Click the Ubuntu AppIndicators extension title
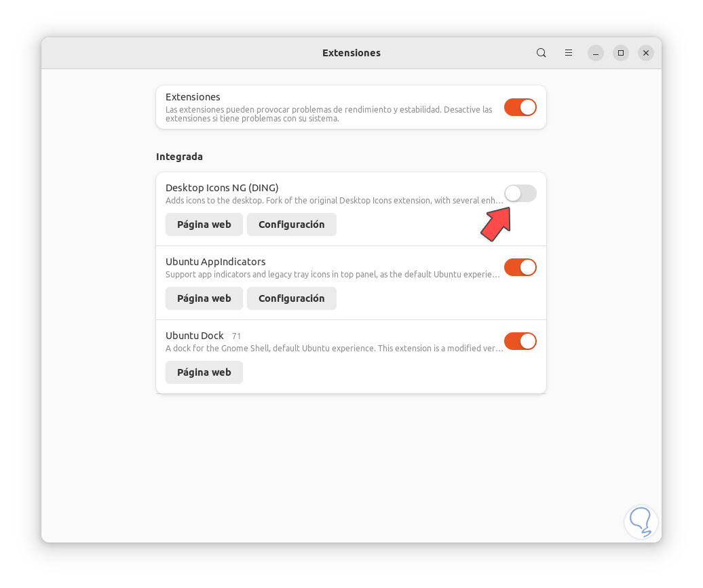The image size is (703, 588). pyautogui.click(x=215, y=262)
